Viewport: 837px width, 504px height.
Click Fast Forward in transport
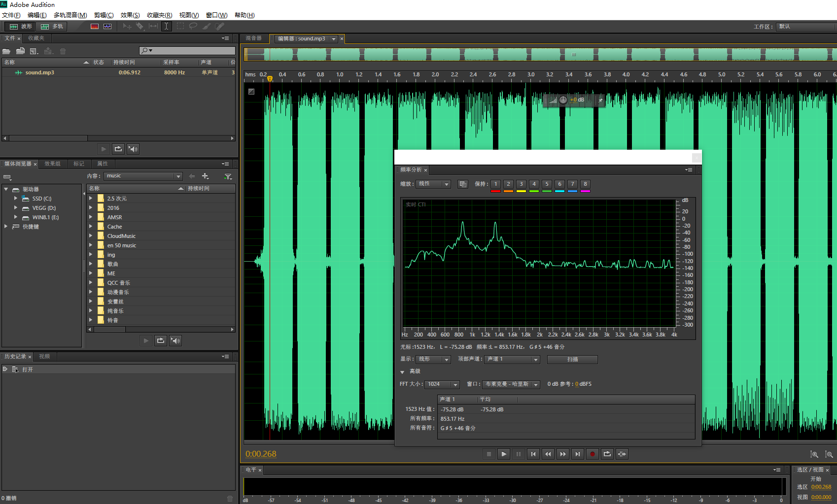click(563, 454)
